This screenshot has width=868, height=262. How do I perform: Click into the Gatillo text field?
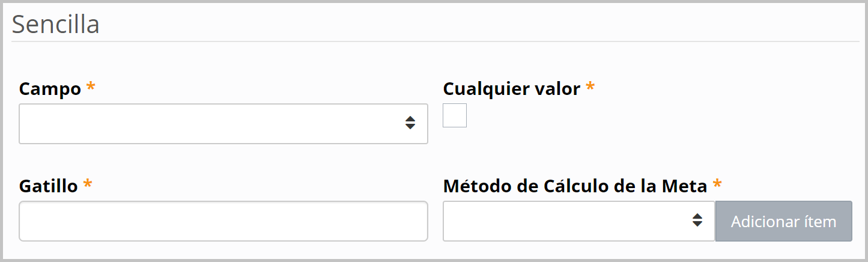tap(223, 221)
